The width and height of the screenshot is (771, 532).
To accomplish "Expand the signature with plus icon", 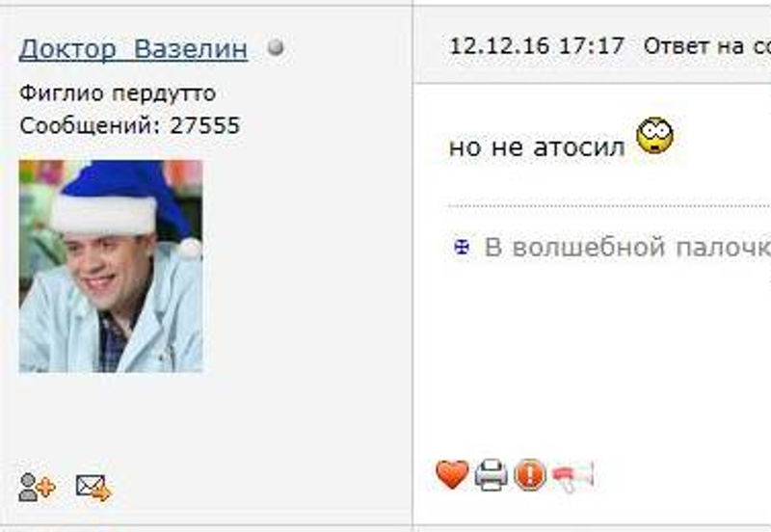I will tap(462, 247).
